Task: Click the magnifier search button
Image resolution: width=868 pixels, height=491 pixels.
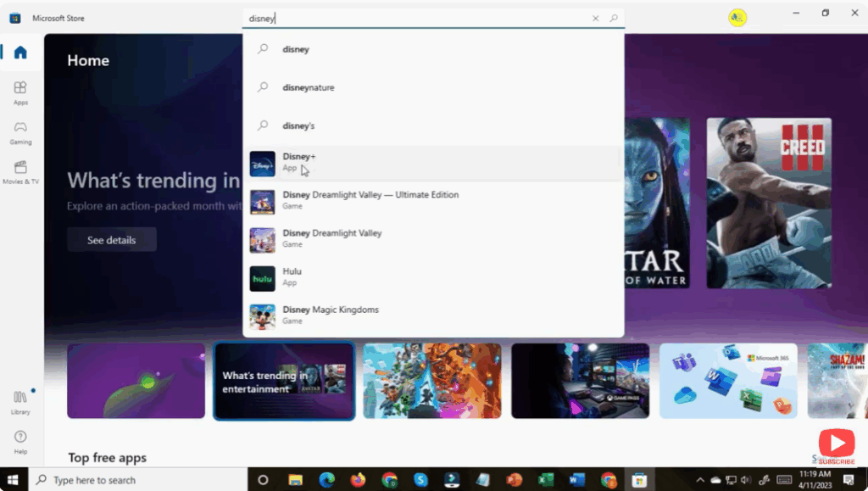Action: (614, 19)
